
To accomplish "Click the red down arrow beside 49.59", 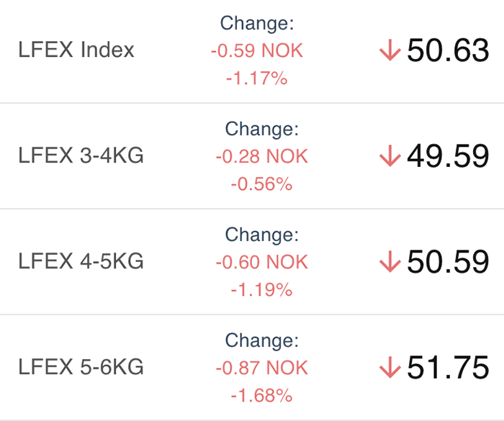I will (x=390, y=155).
